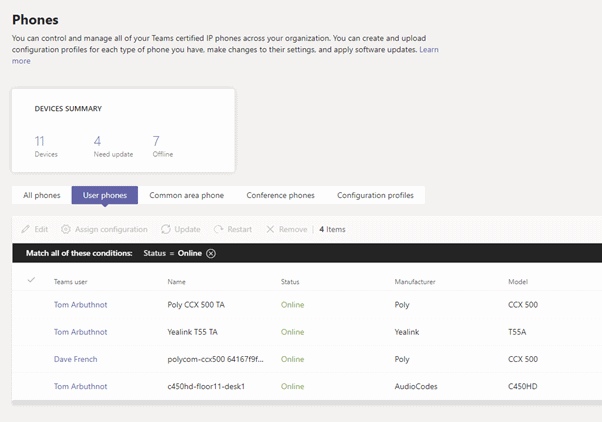Sort by the Status column header
Viewport: 602px width, 422px height.
(x=290, y=282)
